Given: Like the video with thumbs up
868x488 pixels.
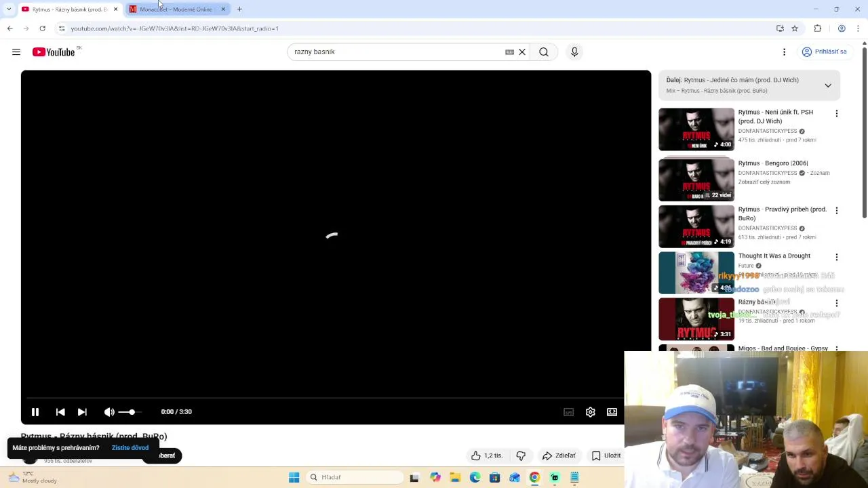Looking at the screenshot, I should (487, 455).
